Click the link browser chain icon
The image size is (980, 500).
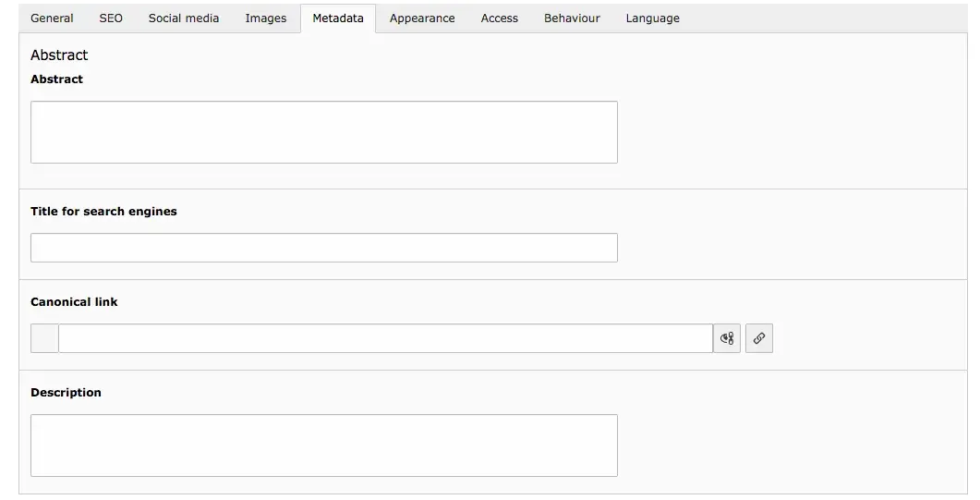click(758, 338)
